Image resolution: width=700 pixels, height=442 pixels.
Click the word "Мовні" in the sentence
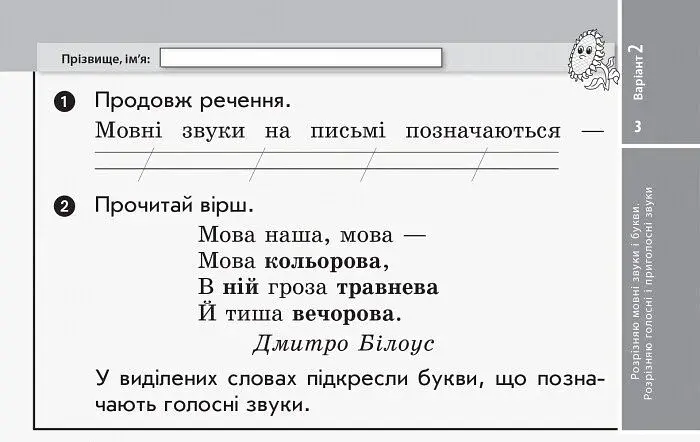129,131
